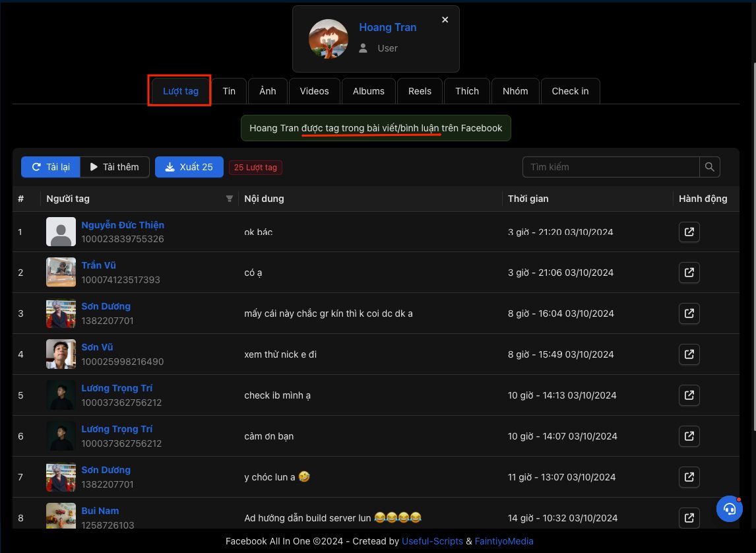This screenshot has width=756, height=553.
Task: Open Hoang Tran profile name link
Action: click(388, 28)
